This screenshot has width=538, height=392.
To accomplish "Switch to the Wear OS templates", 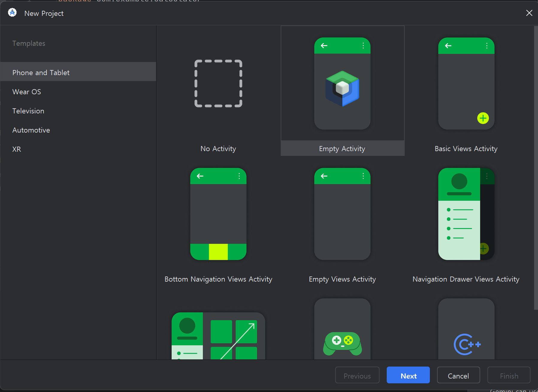I will click(x=78, y=92).
